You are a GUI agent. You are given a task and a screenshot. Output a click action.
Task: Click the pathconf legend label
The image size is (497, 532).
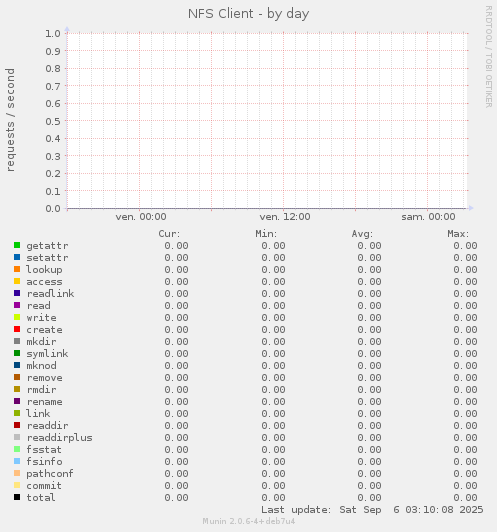50,474
